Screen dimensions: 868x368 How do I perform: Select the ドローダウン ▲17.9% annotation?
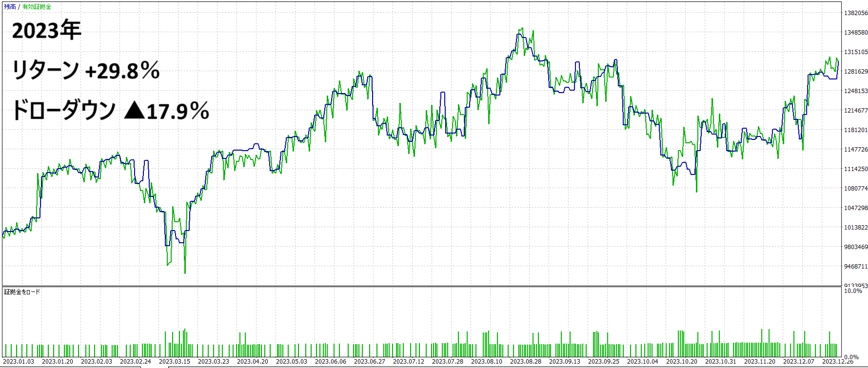coord(110,111)
